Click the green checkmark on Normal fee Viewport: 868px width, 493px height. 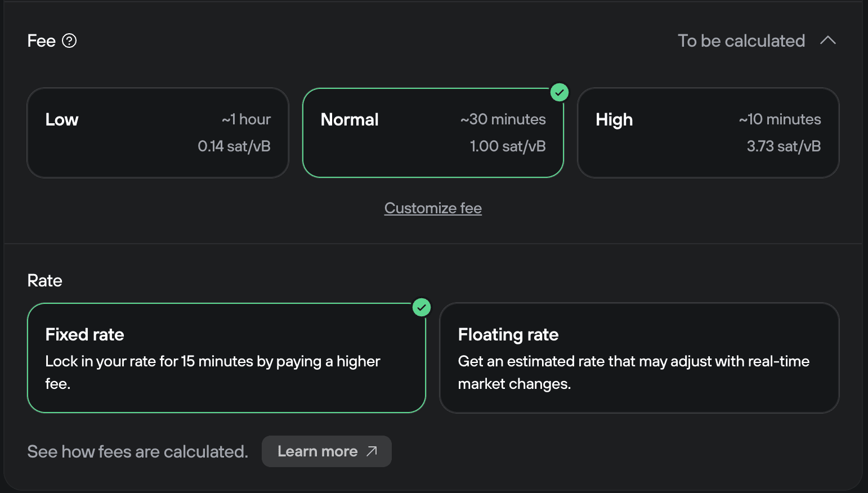560,92
